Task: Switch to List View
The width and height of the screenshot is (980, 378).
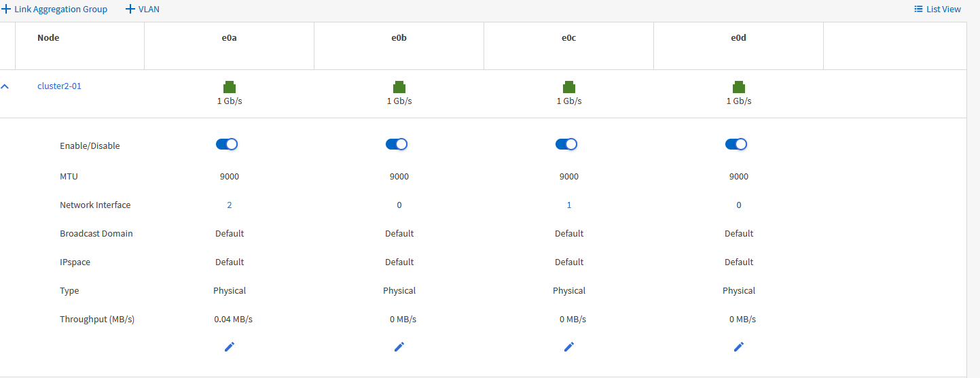Action: click(x=938, y=10)
